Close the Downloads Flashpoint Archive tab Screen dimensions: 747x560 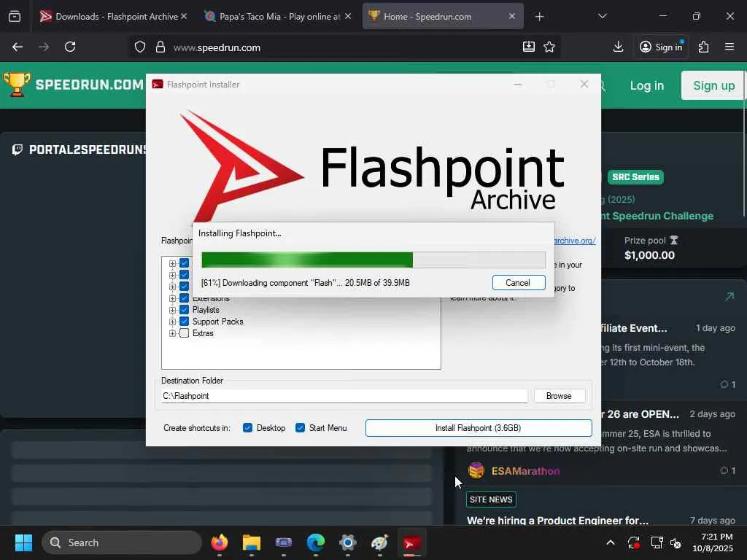coord(184,16)
